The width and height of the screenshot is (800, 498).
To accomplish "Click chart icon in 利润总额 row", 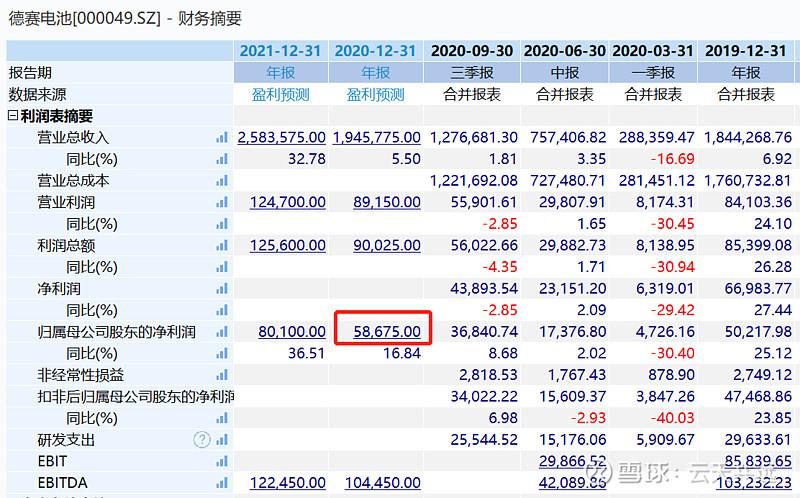I will click(x=222, y=246).
